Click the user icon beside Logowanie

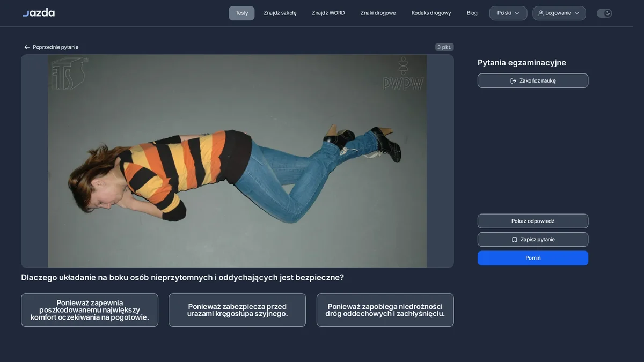(541, 13)
